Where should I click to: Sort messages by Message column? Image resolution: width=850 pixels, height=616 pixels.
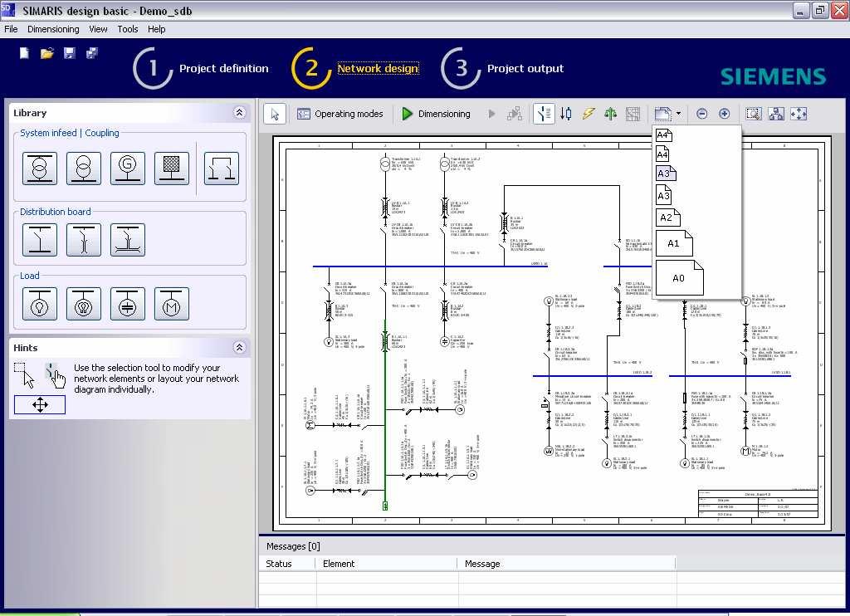[566, 564]
